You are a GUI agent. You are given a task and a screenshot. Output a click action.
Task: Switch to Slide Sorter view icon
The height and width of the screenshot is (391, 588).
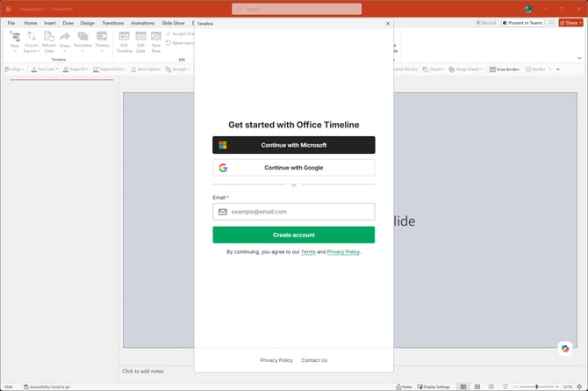477,387
